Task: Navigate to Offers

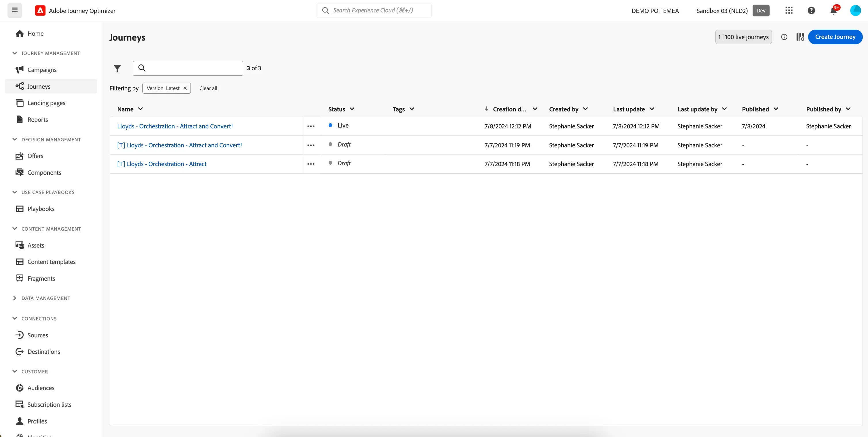Action: [35, 156]
